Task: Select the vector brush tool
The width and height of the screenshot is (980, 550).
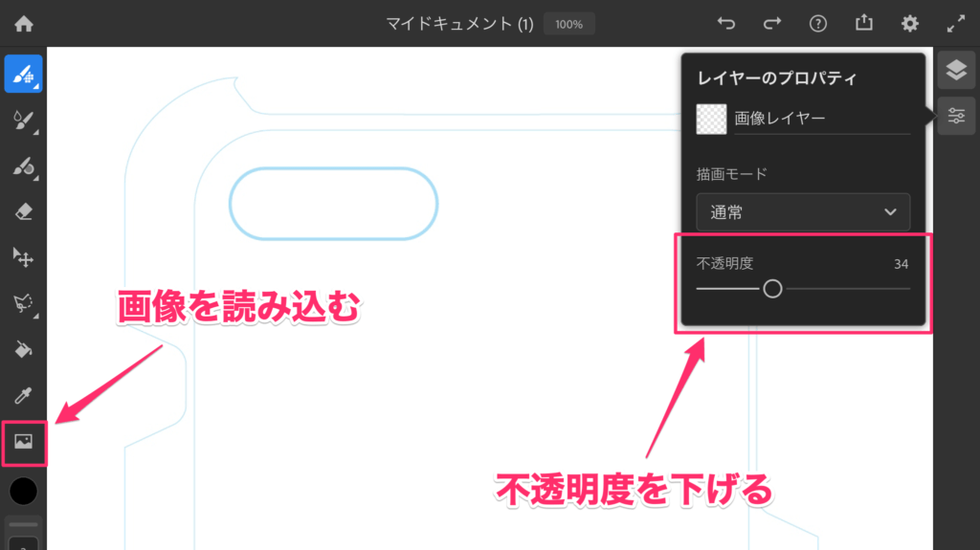Action: [x=23, y=167]
